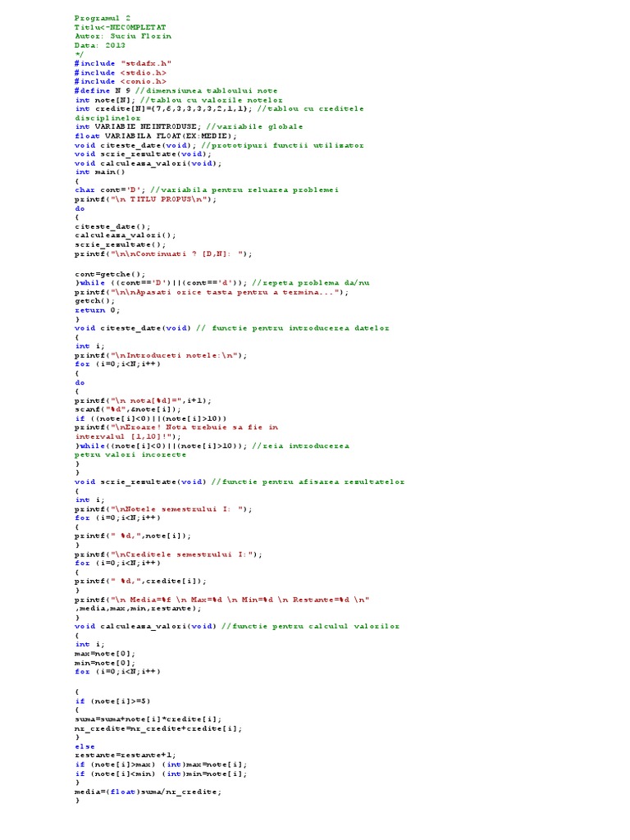Viewport: 630px width, 840px height.
Task: Click the 'void citeste_date(void);' prototype line
Action: coord(219,146)
